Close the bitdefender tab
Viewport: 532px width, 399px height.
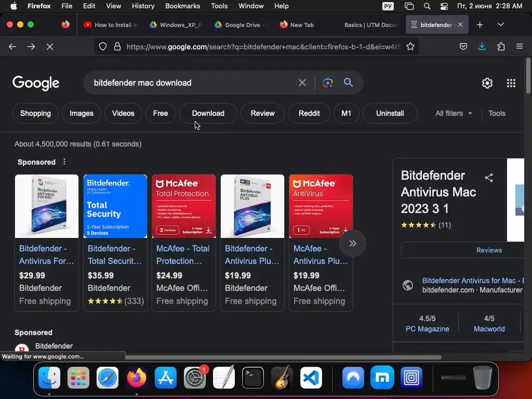click(x=460, y=24)
